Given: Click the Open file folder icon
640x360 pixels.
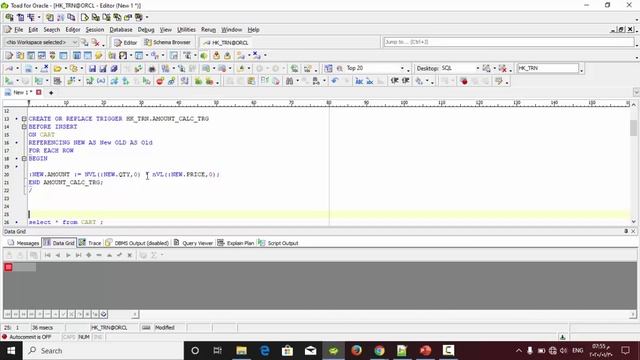Looking at the screenshot, I should point(58,69).
